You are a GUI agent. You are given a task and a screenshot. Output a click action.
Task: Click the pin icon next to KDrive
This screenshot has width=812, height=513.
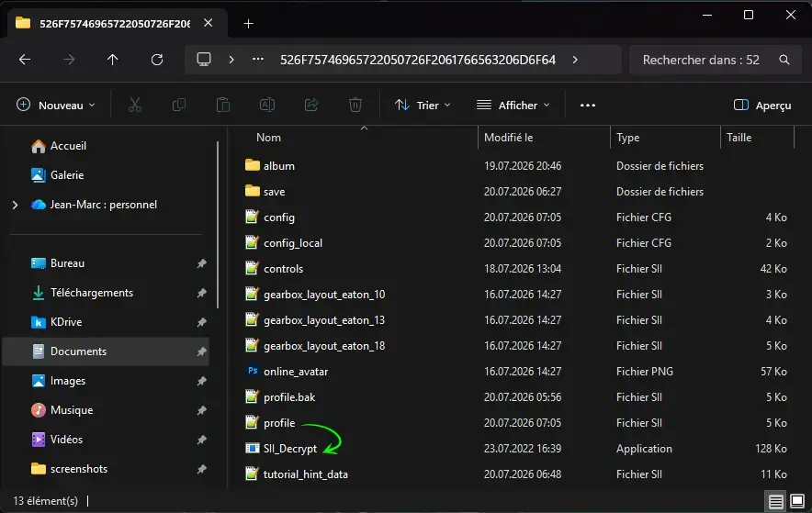coord(201,322)
